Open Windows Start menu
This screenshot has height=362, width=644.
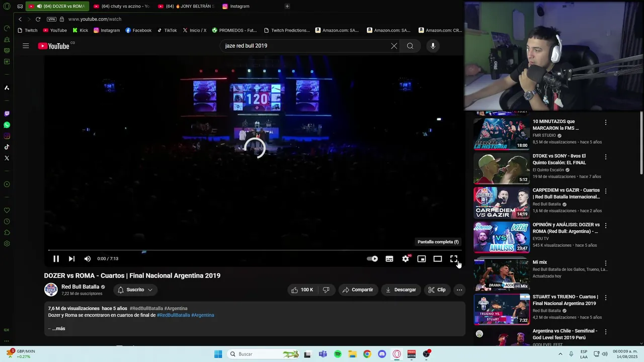click(218, 354)
